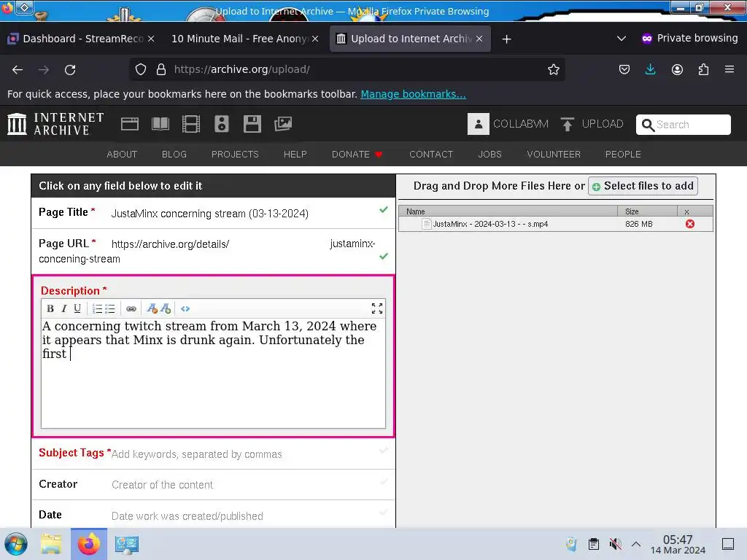Remove JustaMinx mp4 file from upload

690,224
